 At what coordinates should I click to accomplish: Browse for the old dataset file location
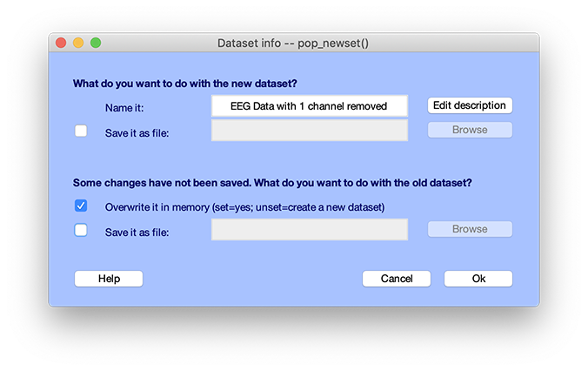pos(469,229)
